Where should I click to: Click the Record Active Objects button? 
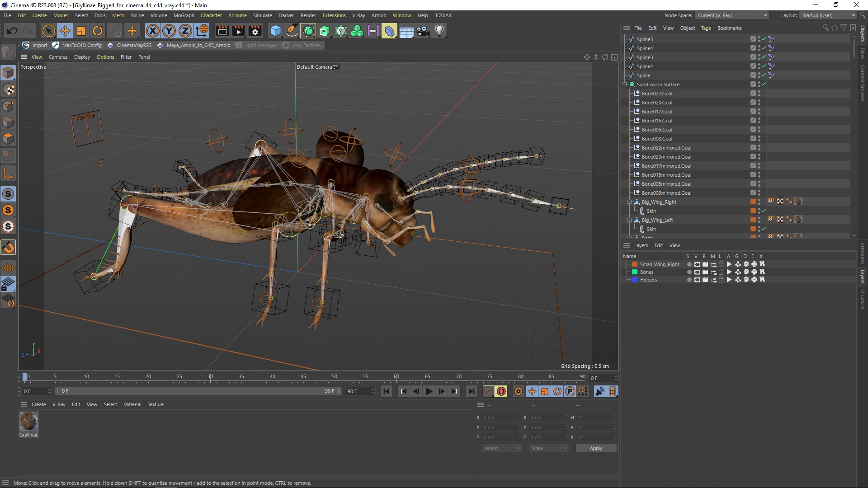click(x=489, y=391)
